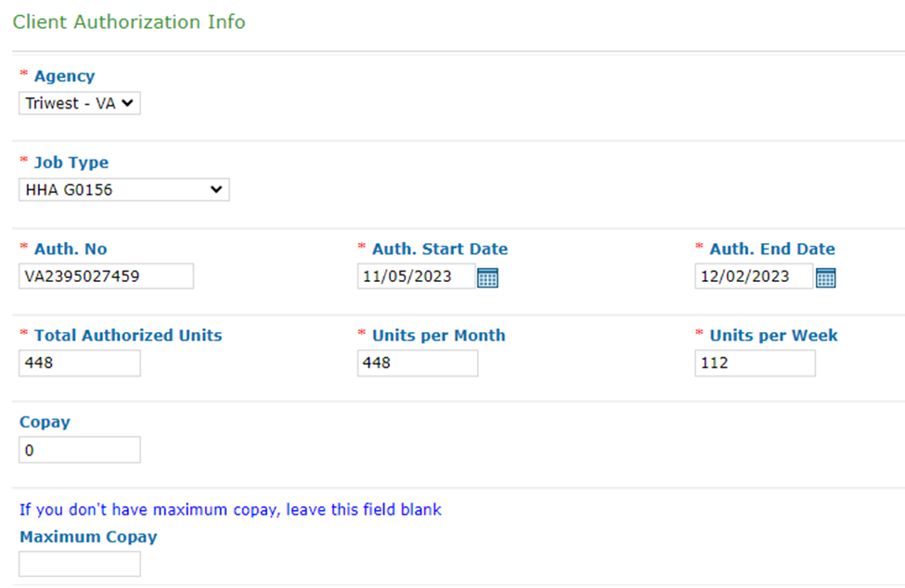
Task: Focus the Auth. End Date text field
Action: tap(753, 276)
